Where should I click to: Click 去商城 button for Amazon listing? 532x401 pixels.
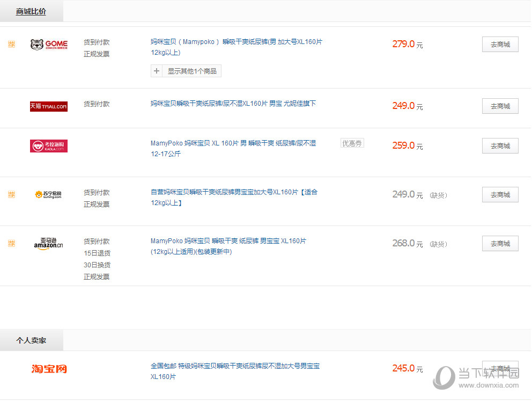click(500, 243)
